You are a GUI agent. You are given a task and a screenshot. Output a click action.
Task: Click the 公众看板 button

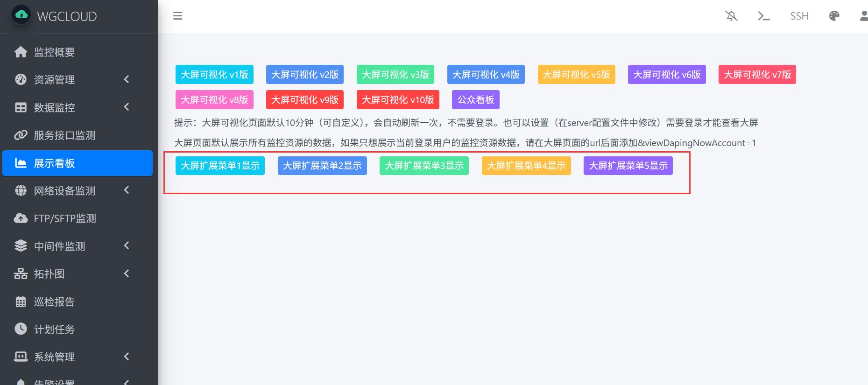tap(475, 100)
